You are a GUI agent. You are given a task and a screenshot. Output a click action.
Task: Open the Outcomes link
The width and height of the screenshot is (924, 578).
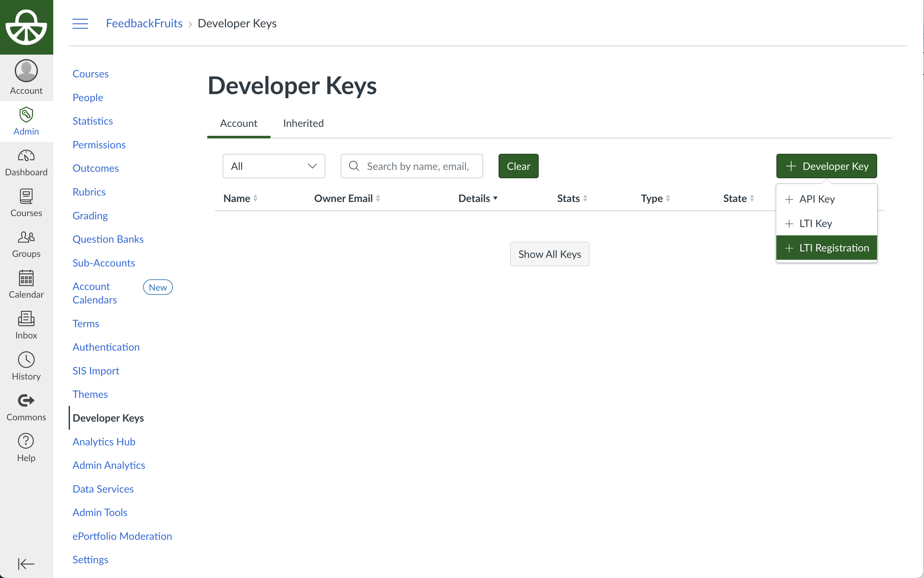96,168
